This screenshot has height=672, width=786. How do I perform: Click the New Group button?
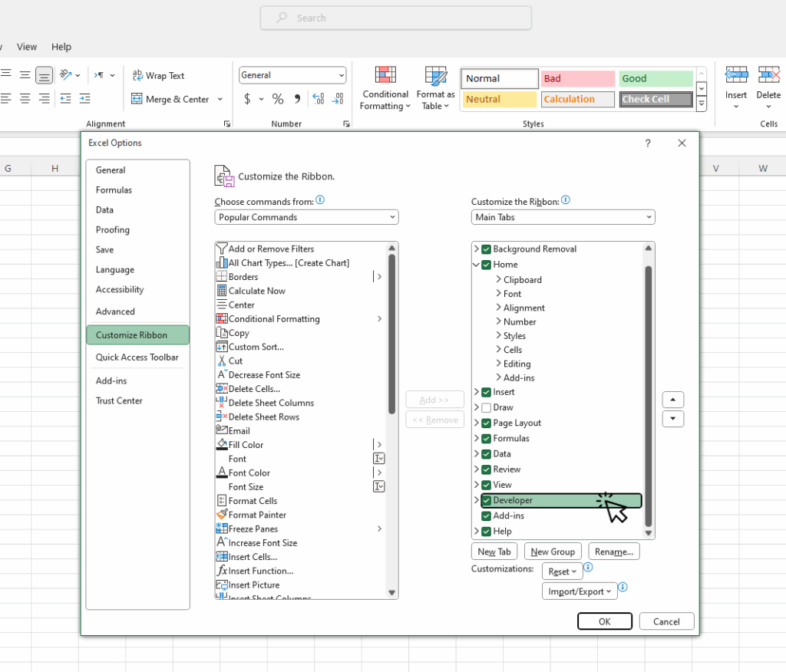(x=553, y=552)
